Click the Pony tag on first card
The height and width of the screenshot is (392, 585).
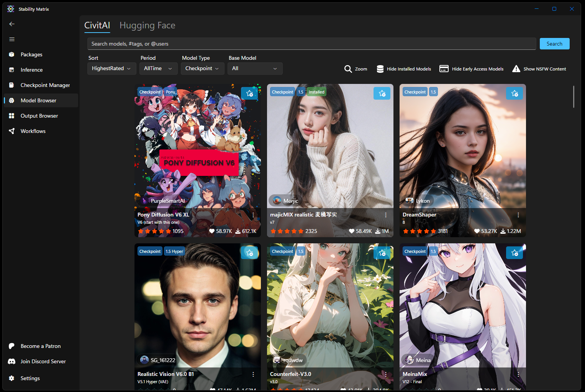click(170, 92)
